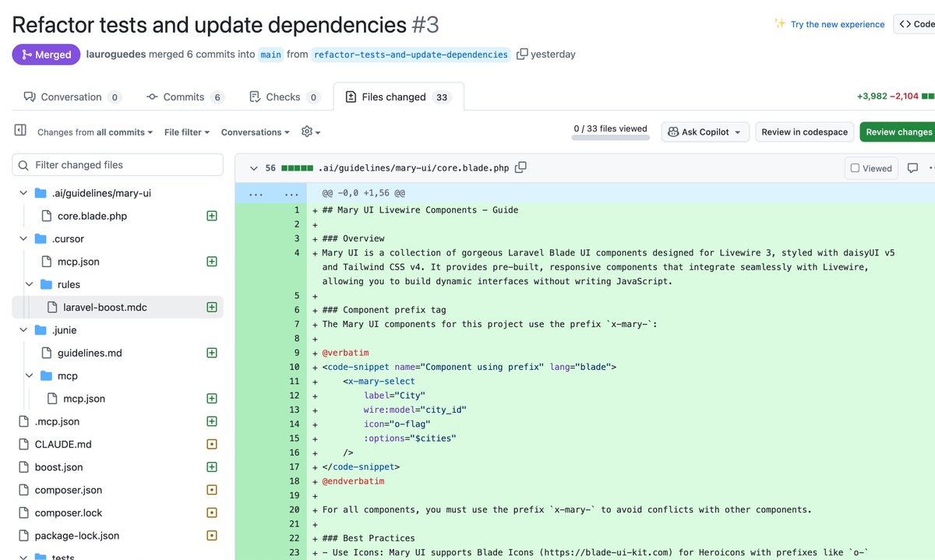Click modified status icon beside package-lock.json

click(x=211, y=535)
